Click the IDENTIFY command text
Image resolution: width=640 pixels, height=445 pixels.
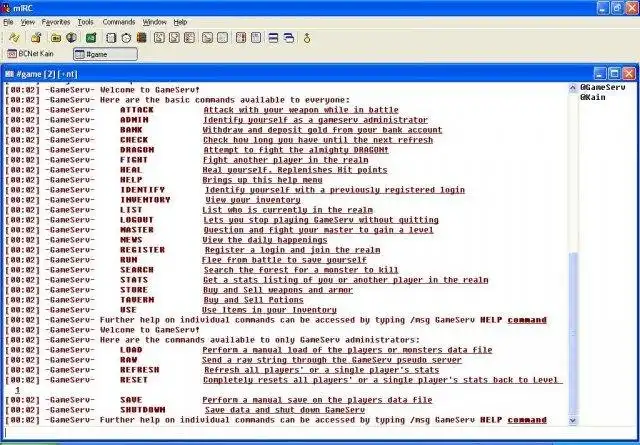pyautogui.click(x=142, y=190)
